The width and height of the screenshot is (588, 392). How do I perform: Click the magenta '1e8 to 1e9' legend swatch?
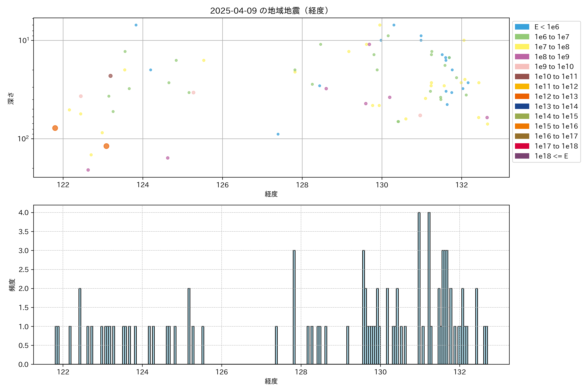click(x=522, y=57)
